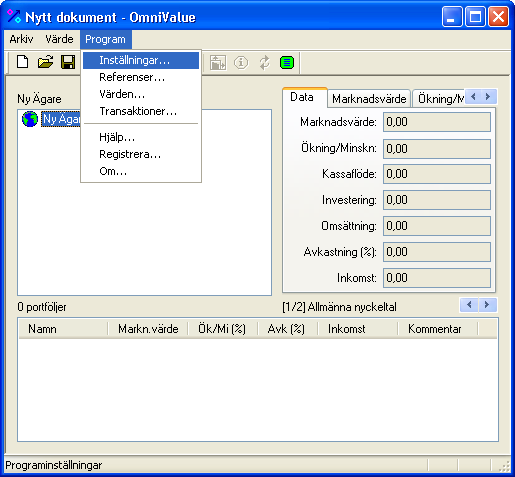Go to next nyckeltal page arrow
Screen dimensions: 515x477
pyautogui.click(x=487, y=305)
